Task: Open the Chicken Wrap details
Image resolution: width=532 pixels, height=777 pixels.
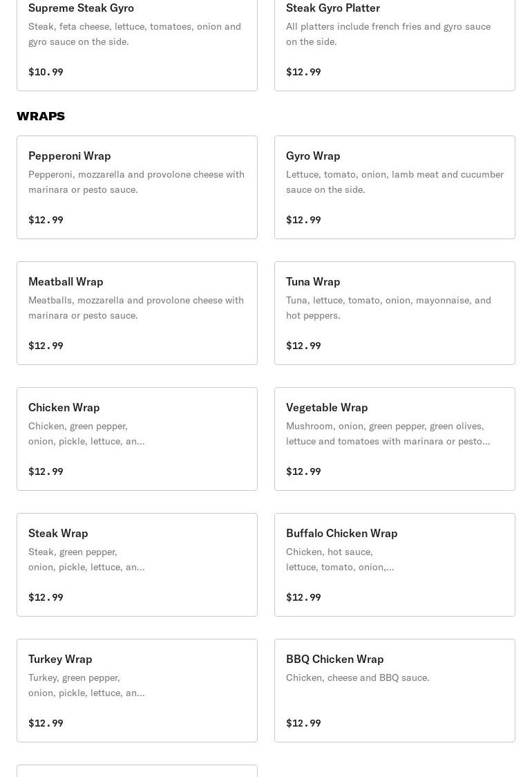Action: click(137, 439)
